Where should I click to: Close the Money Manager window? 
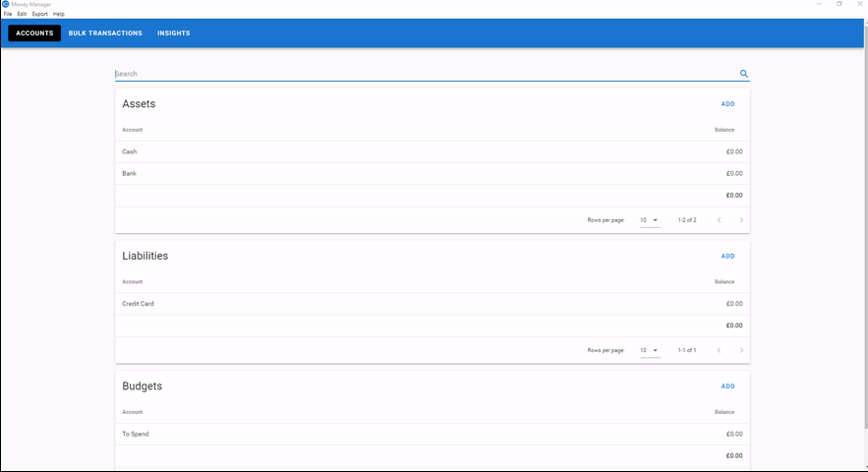point(860,4)
